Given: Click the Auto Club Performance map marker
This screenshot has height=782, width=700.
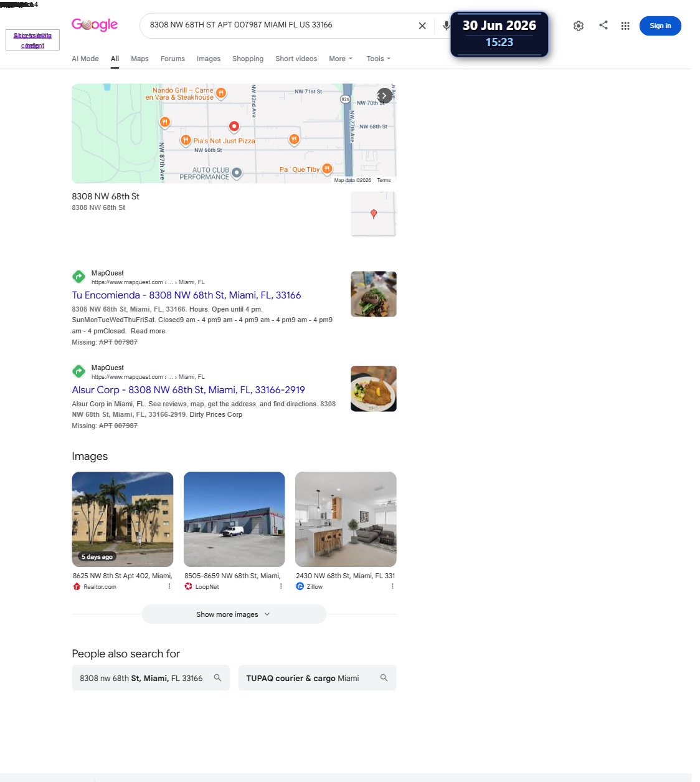Looking at the screenshot, I should coord(237,173).
